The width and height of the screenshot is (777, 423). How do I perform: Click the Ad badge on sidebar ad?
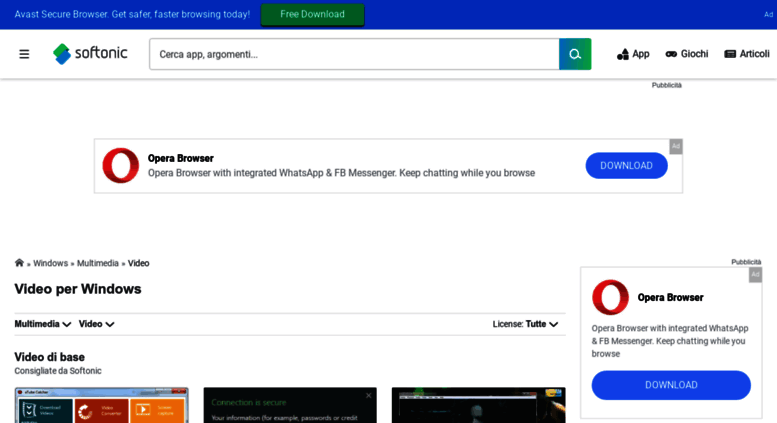tap(755, 274)
